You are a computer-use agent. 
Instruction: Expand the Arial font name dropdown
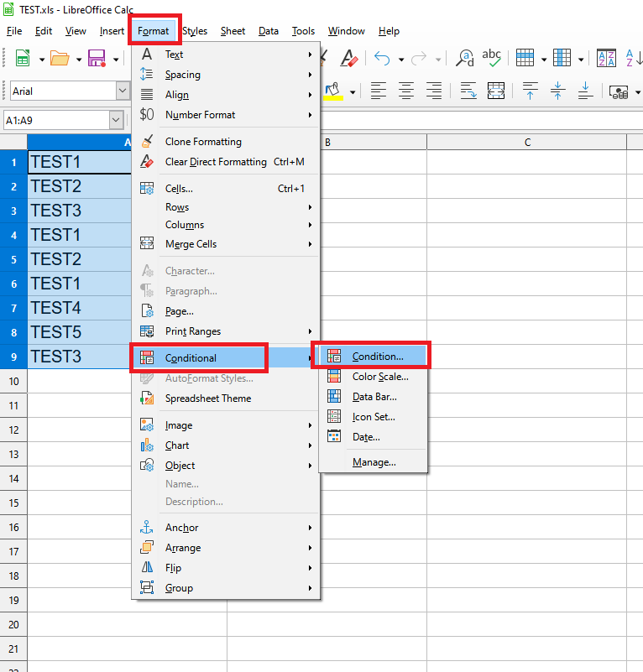click(x=123, y=91)
